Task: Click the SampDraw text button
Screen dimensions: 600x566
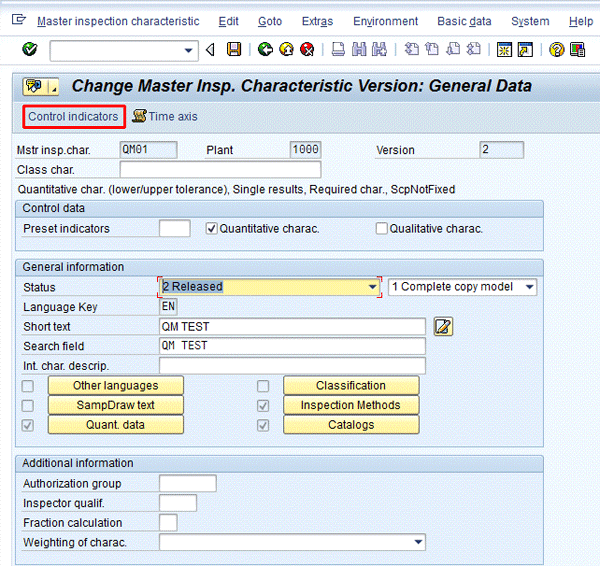Action: click(x=116, y=405)
